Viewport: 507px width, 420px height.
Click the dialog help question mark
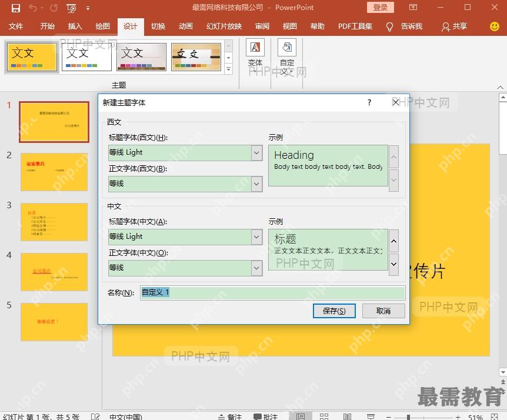click(369, 102)
